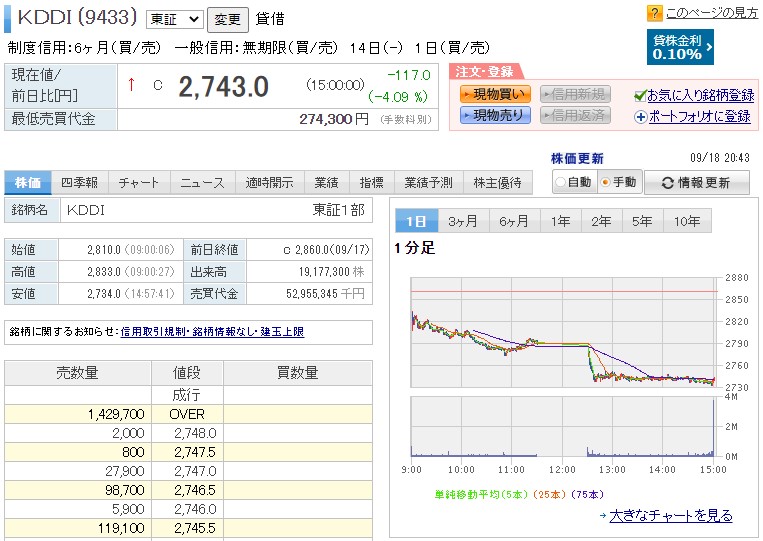The width and height of the screenshot is (763, 541).
Task: Click the 2,748.0 price in order book
Action: 195,433
